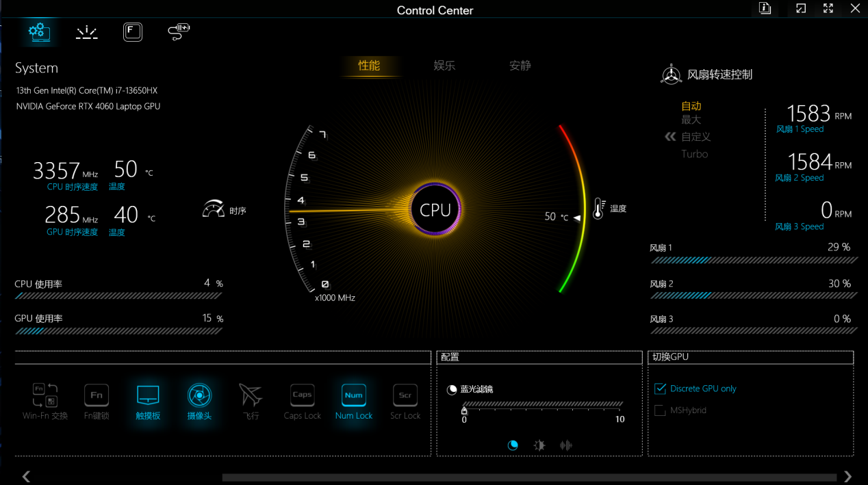Switch to the 娱乐 mode tab

click(444, 66)
